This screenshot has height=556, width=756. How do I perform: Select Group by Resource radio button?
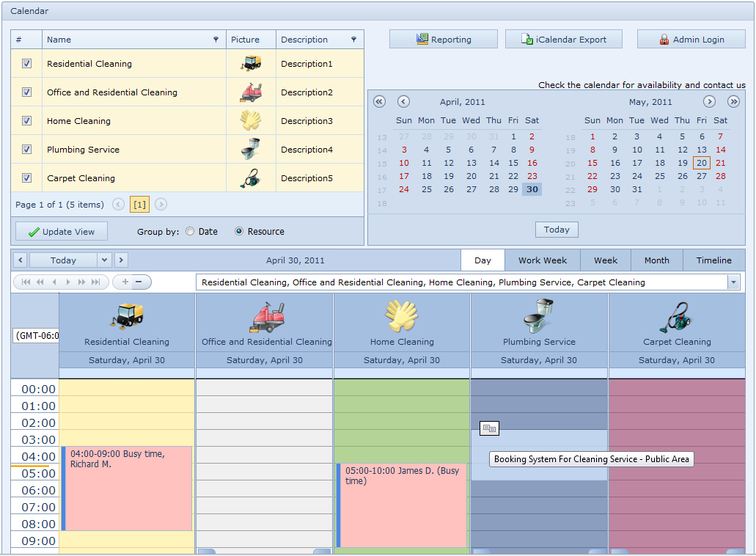coord(238,232)
